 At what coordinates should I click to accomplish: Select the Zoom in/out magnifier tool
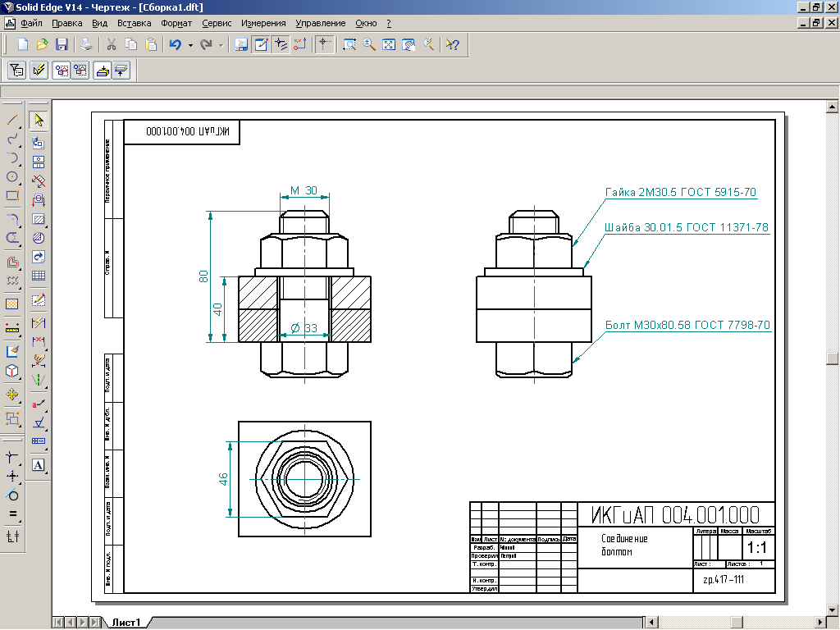point(369,44)
